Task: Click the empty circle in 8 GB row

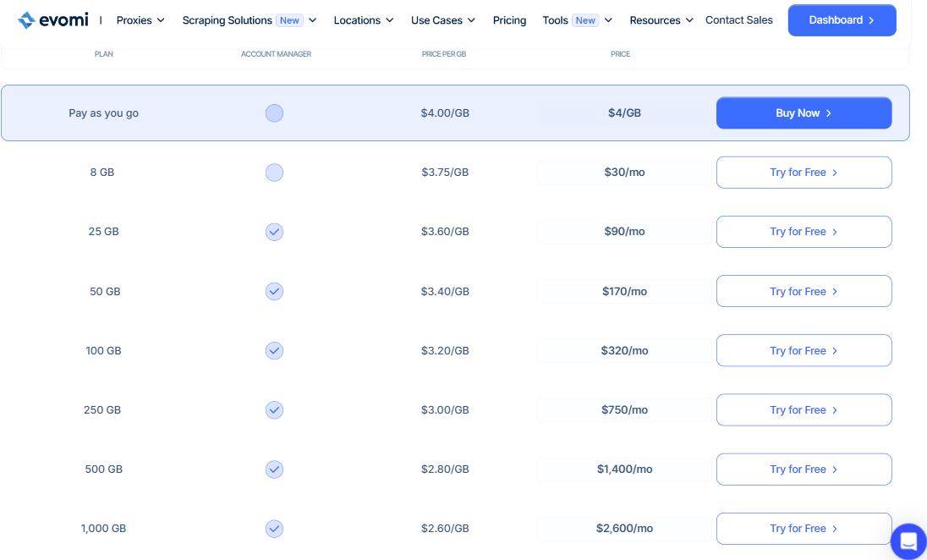Action: (274, 173)
